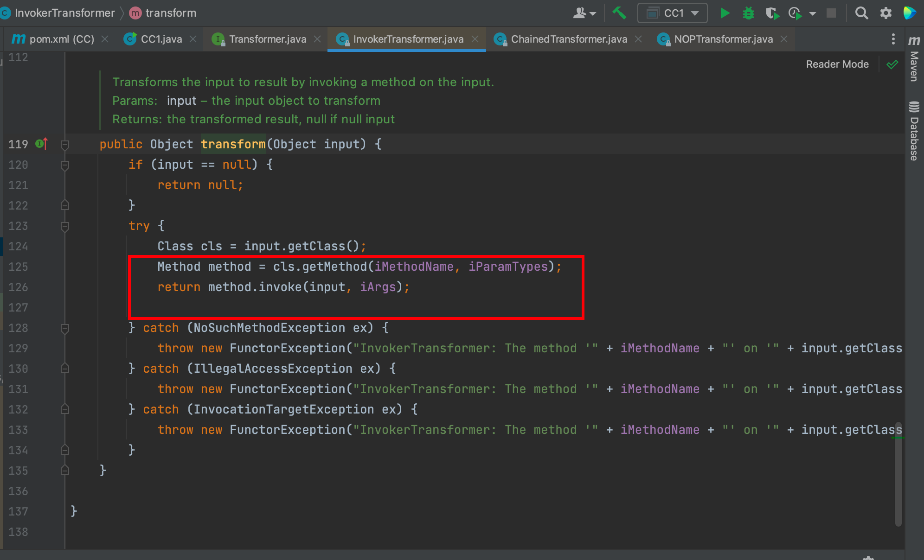Open Search Everywhere magnifier
The height and width of the screenshot is (560, 924).
[861, 13]
